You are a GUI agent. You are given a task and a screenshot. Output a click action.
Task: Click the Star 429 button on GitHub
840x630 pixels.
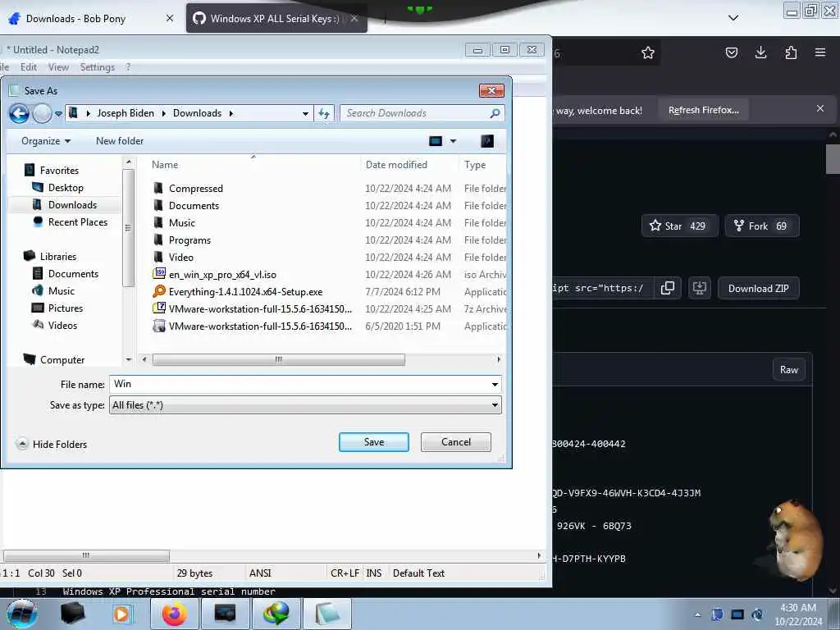(679, 226)
